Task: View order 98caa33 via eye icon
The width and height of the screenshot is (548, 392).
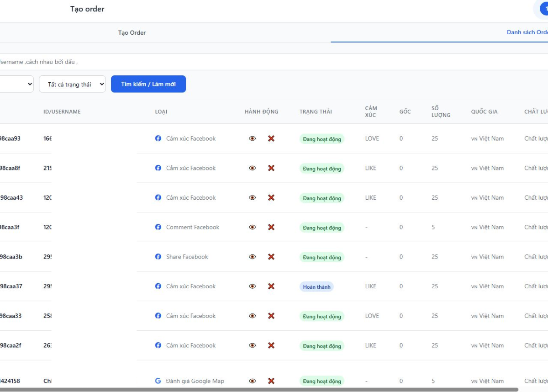Action: [x=253, y=316]
